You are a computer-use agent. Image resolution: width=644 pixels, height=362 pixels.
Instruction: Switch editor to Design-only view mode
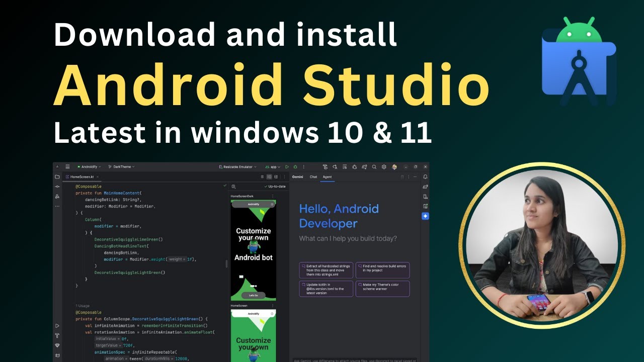[276, 177]
